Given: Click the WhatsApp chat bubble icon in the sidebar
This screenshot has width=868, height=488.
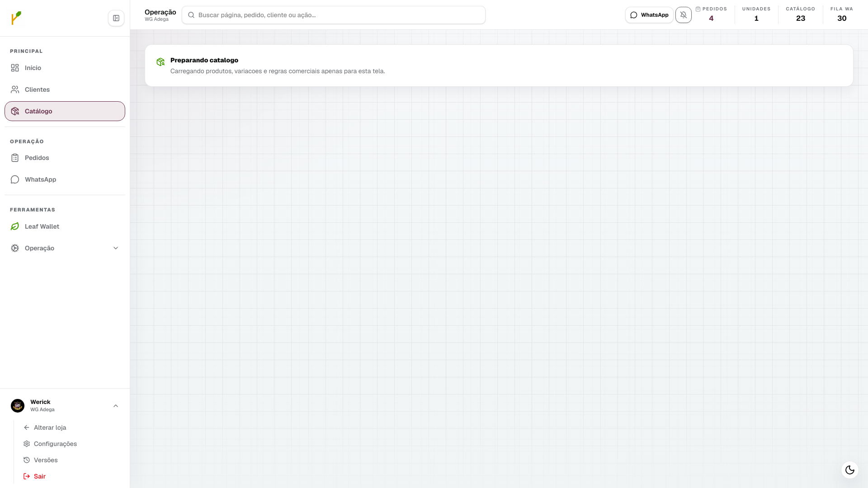Looking at the screenshot, I should (x=15, y=179).
